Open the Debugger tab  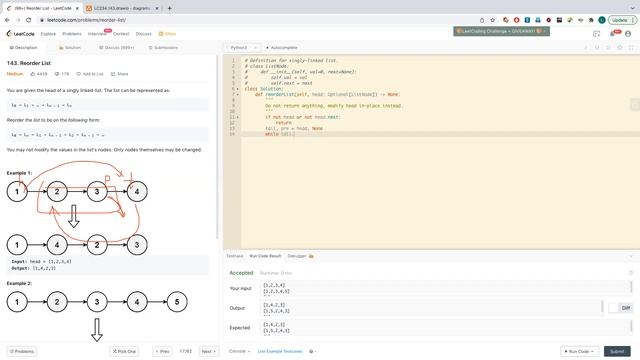[300, 256]
